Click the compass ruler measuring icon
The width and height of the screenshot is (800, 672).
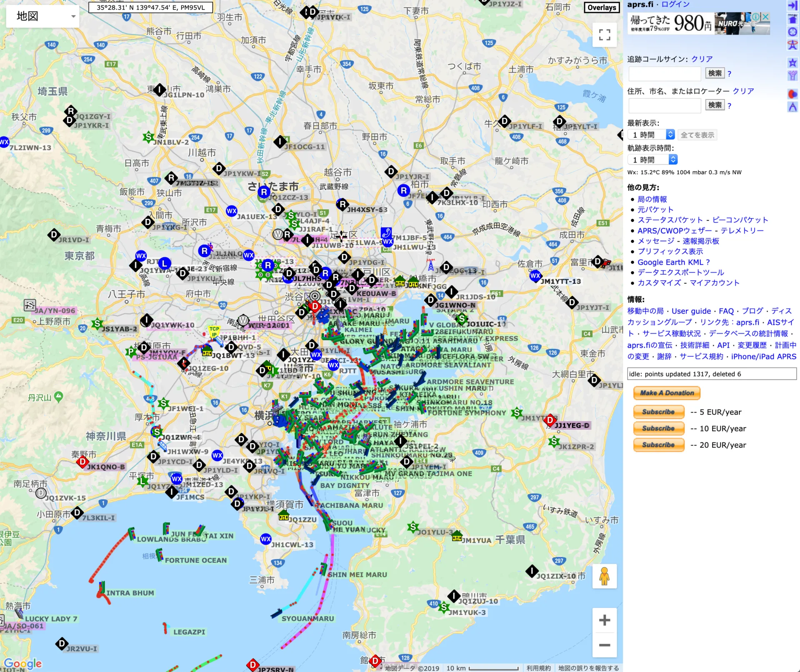coord(792,108)
